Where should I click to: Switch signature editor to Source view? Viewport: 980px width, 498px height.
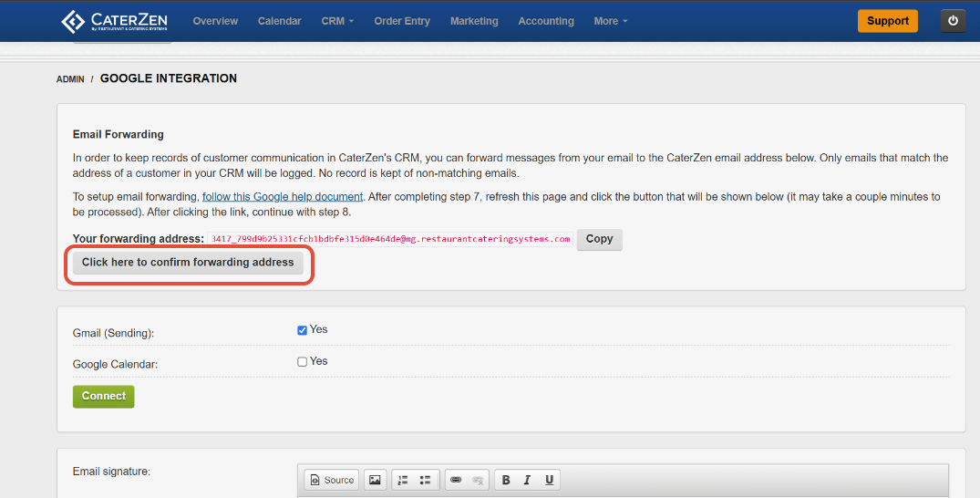click(332, 480)
